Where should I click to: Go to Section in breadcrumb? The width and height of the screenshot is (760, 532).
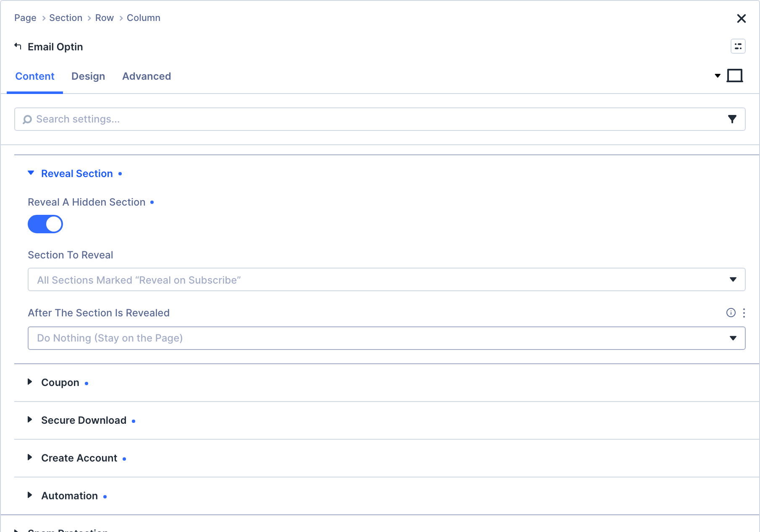click(66, 18)
